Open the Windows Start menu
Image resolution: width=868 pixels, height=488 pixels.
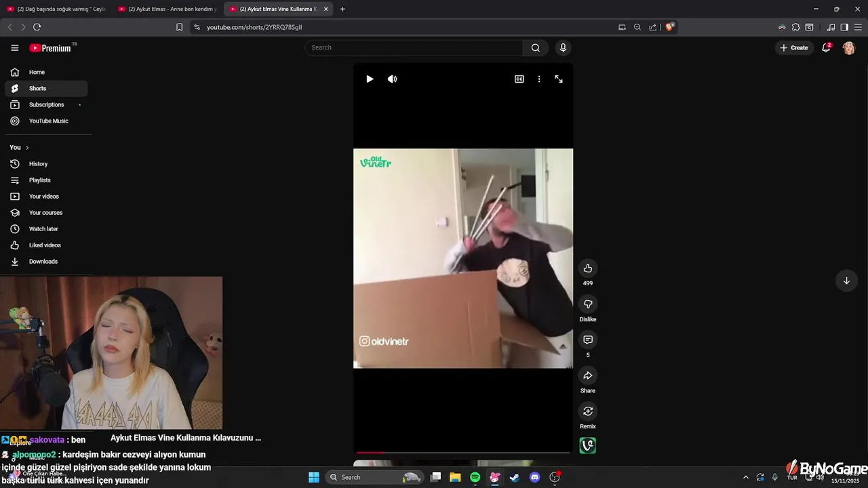pyautogui.click(x=314, y=477)
